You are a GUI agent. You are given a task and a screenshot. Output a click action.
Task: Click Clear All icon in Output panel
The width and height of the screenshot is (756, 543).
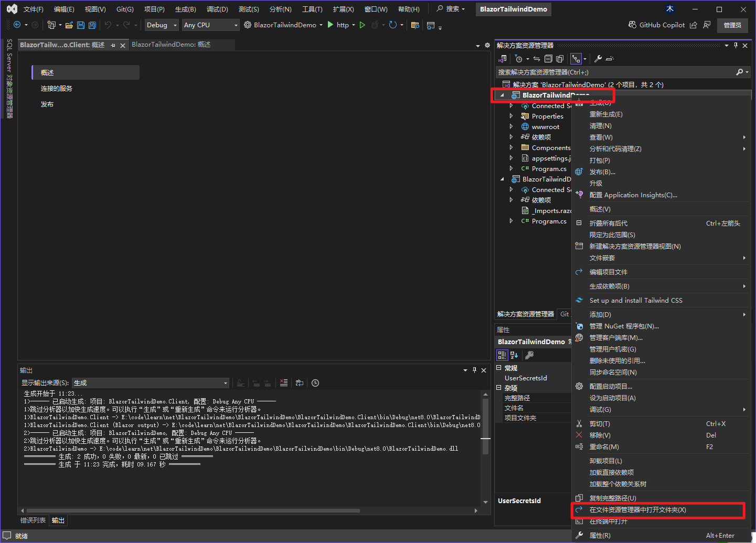point(284,383)
